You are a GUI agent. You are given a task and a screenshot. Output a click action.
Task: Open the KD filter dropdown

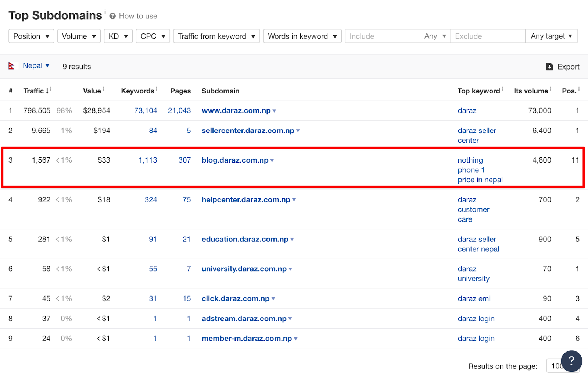click(118, 36)
